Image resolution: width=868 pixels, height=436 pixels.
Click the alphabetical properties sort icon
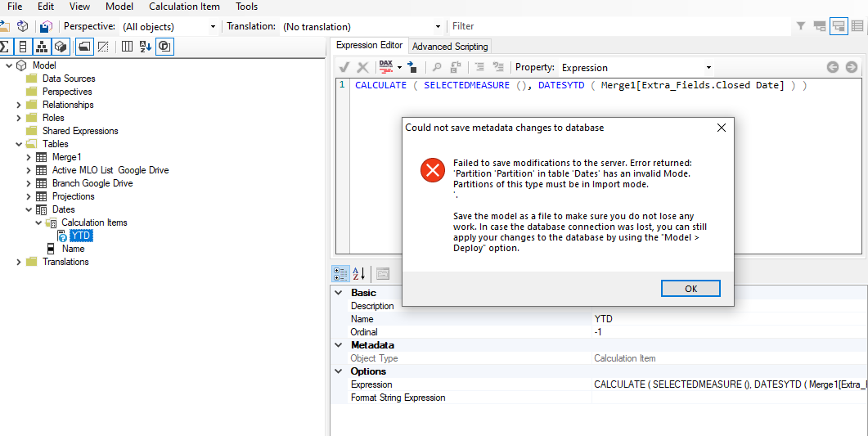pos(358,273)
